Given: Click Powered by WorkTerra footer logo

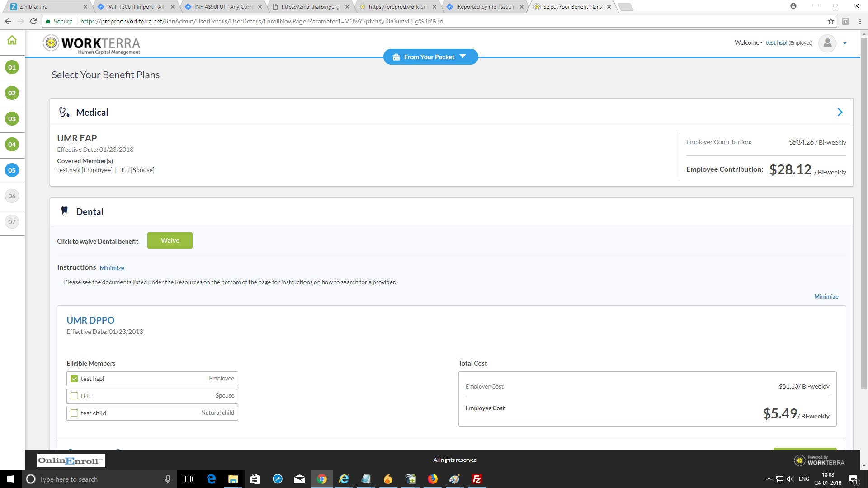Looking at the screenshot, I should coord(819,460).
